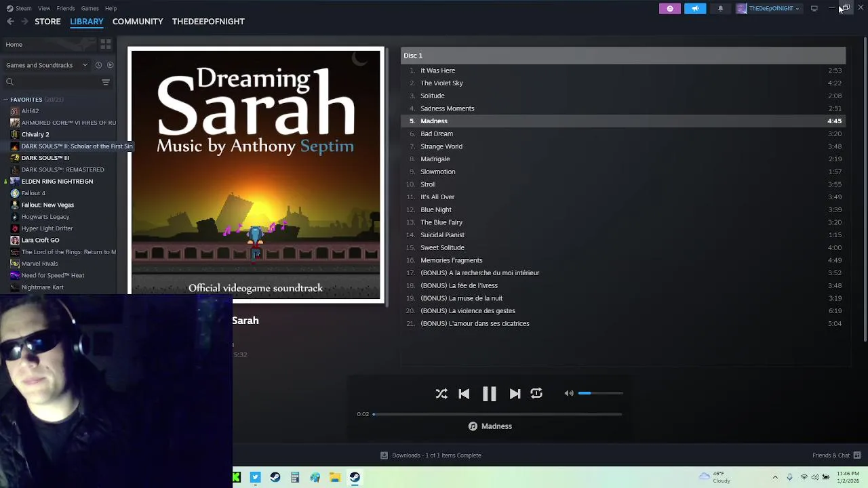Adjust the volume slider

pos(600,393)
